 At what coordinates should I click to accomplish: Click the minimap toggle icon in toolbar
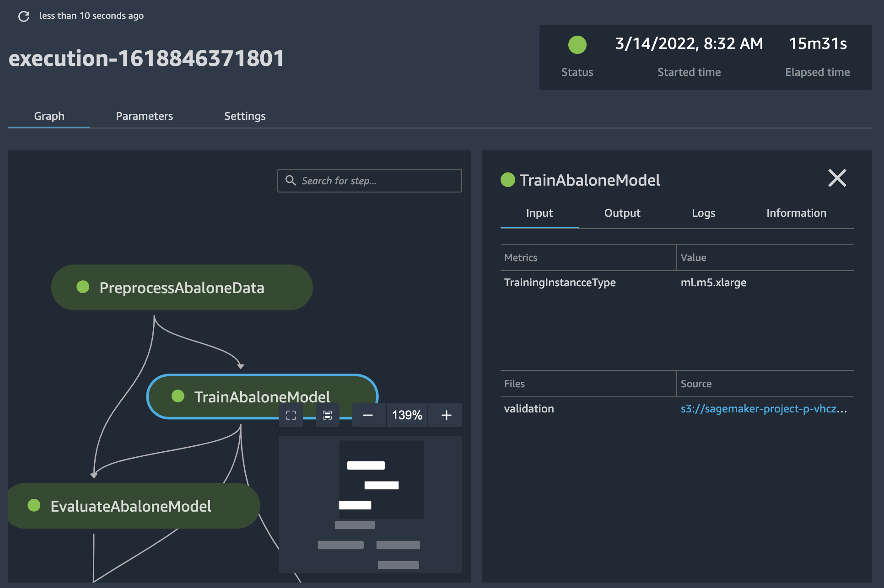(326, 415)
